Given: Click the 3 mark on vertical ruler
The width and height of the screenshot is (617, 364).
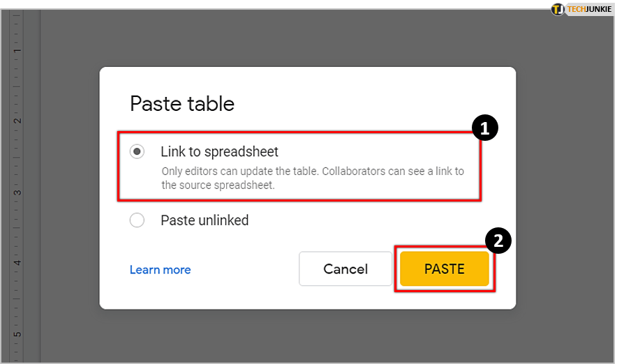Looking at the screenshot, I should (16, 192).
